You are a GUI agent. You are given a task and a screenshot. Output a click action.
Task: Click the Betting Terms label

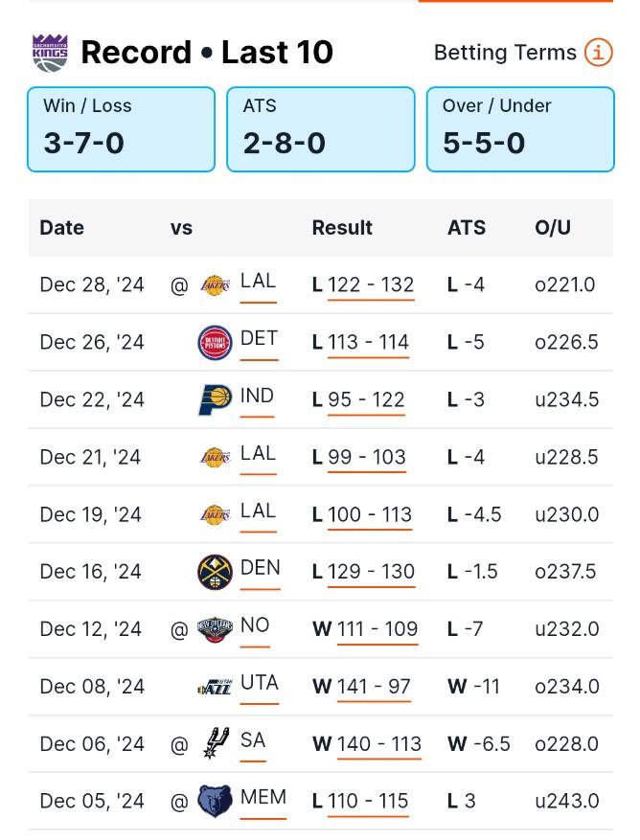coord(505,53)
